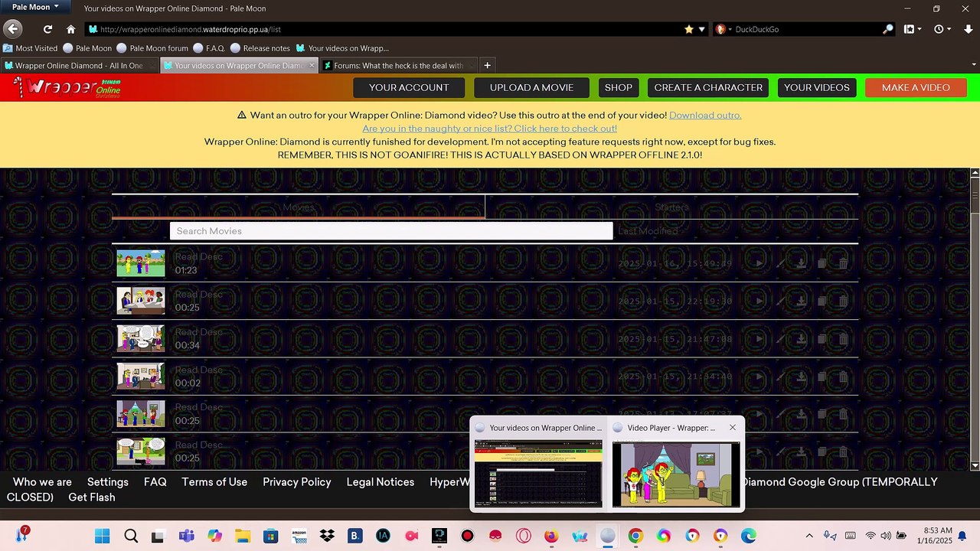Edit the movie modified at 21:34:40

(781, 377)
